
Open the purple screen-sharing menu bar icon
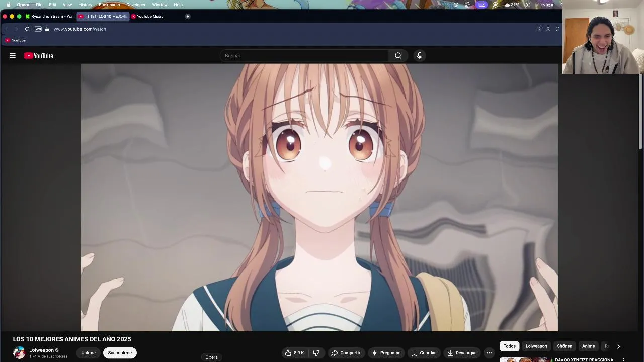[481, 5]
